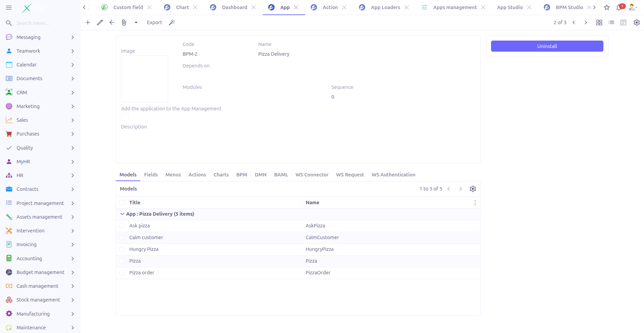Screen dimensions: 644x333
Task: Attach a file using the paperclip icon
Action: 124,22
